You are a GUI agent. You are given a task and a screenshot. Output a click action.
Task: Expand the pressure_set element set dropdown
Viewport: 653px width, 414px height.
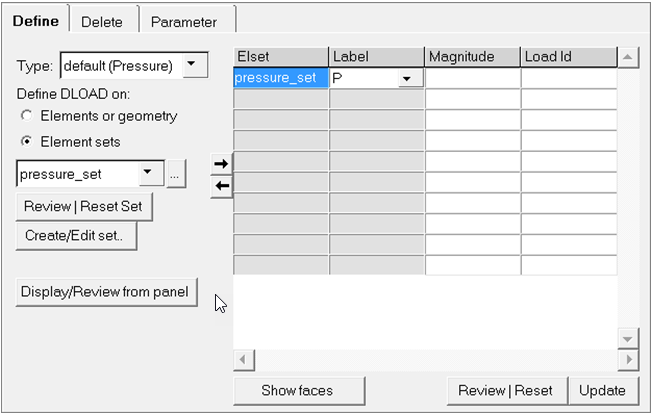tap(149, 174)
